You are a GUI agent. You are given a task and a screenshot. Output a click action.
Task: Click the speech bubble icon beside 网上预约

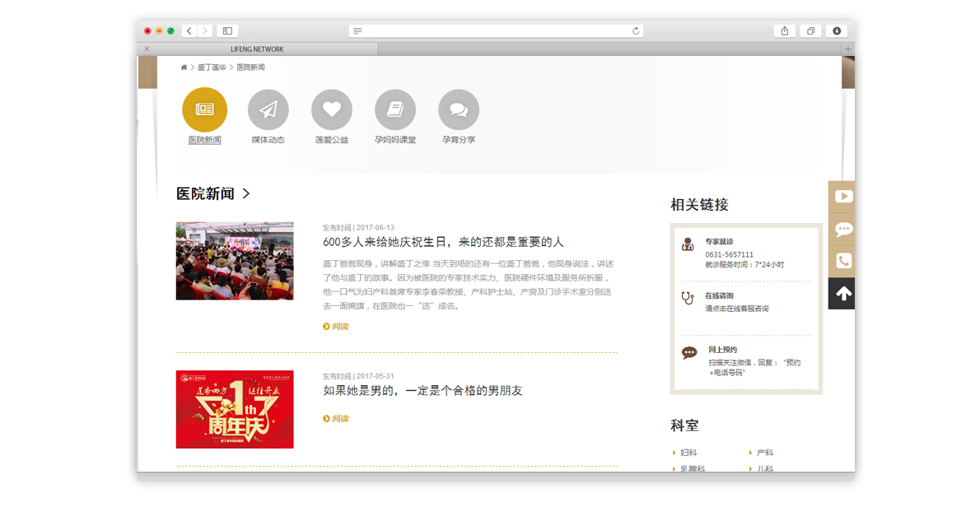688,353
